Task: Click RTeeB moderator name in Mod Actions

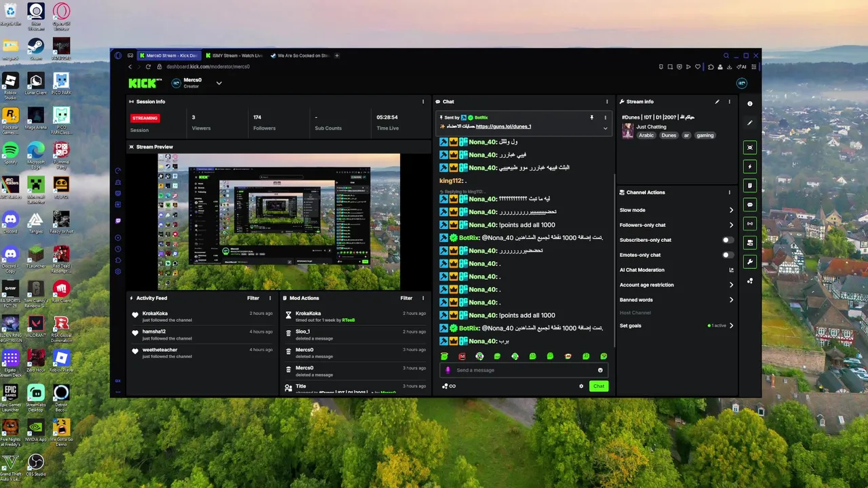Action: 349,320
